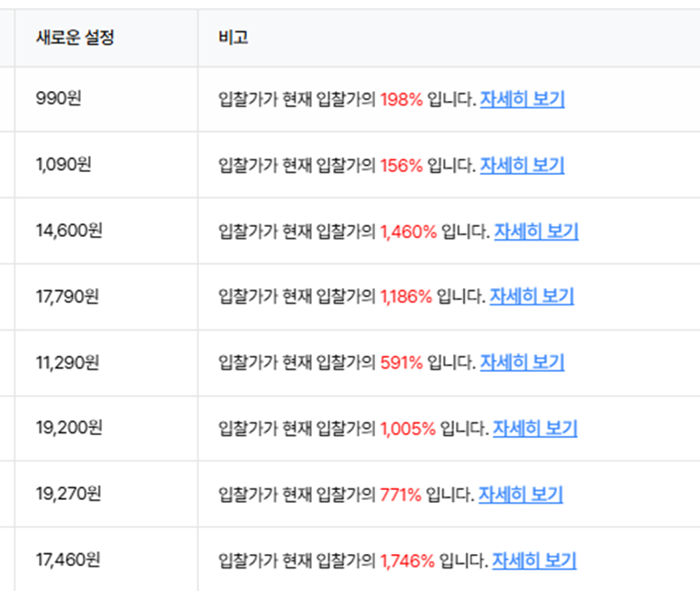
Task: Click the 17,460원 bid value
Action: point(68,559)
